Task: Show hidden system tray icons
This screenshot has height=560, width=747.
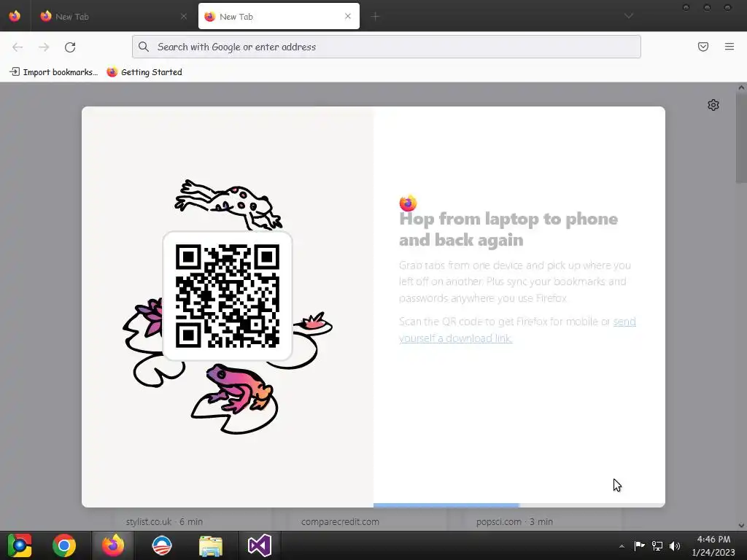Action: tap(622, 546)
